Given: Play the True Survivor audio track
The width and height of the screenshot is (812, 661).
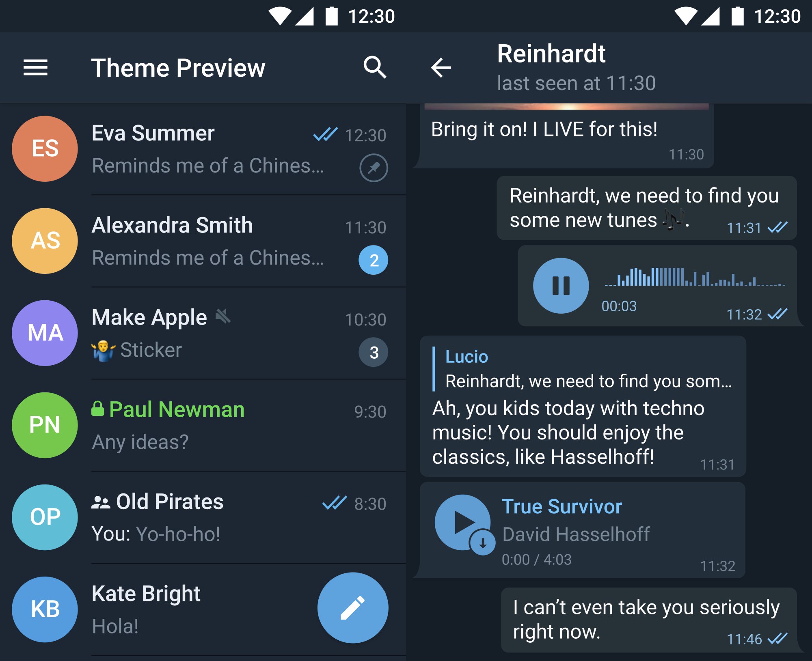Looking at the screenshot, I should click(x=462, y=522).
